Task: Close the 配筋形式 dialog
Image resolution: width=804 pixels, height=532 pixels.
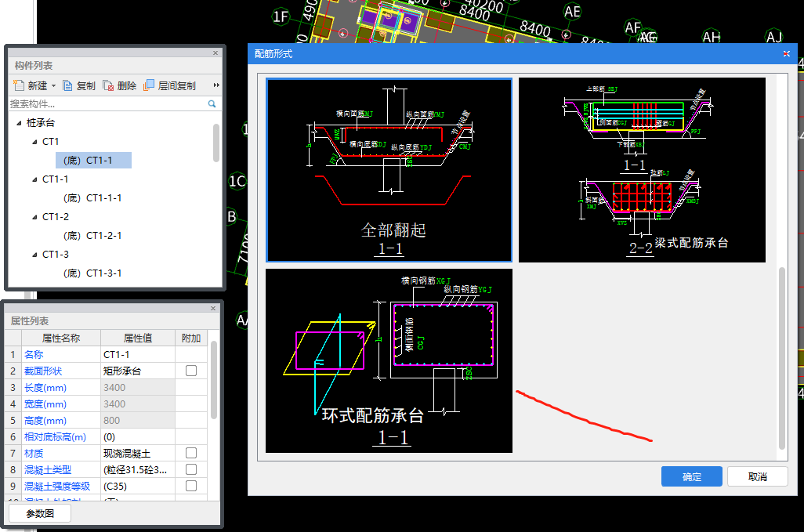Action: (x=787, y=54)
